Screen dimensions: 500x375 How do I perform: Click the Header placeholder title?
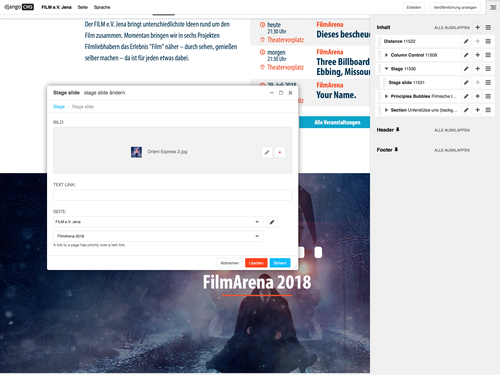pos(385,130)
